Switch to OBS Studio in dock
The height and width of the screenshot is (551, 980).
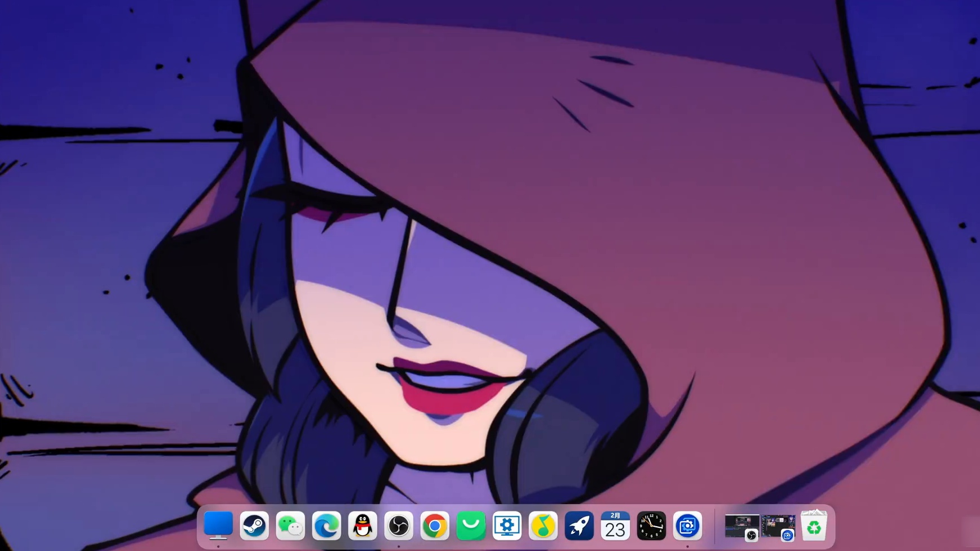[x=399, y=526]
